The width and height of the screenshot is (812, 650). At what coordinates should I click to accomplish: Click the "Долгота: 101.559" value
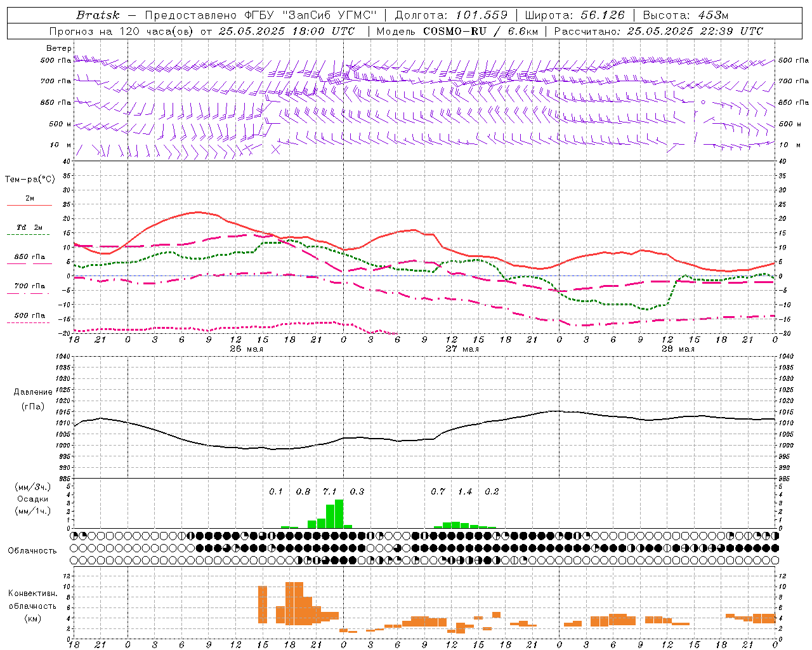pos(452,15)
